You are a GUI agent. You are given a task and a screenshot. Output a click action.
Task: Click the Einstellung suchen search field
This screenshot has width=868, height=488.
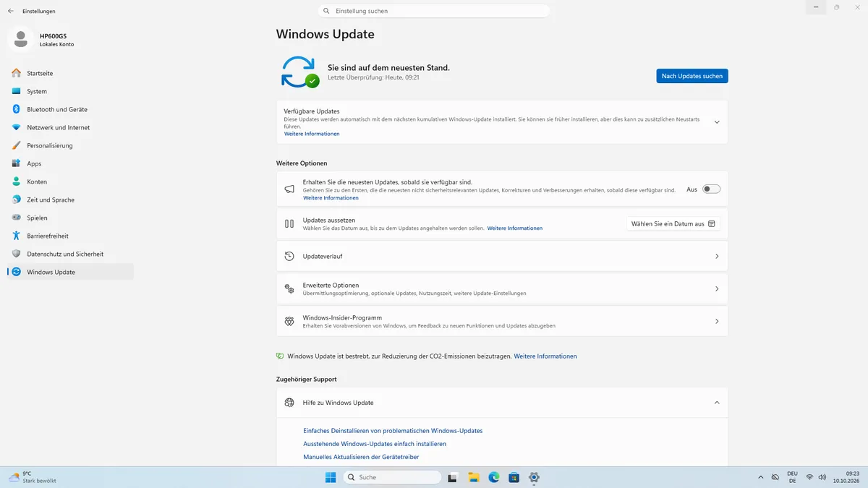click(434, 11)
